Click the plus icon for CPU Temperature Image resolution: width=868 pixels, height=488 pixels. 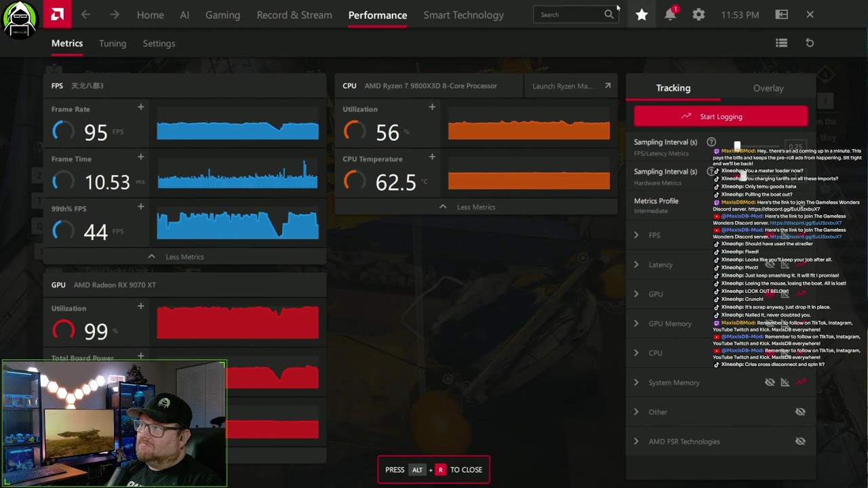tap(432, 157)
